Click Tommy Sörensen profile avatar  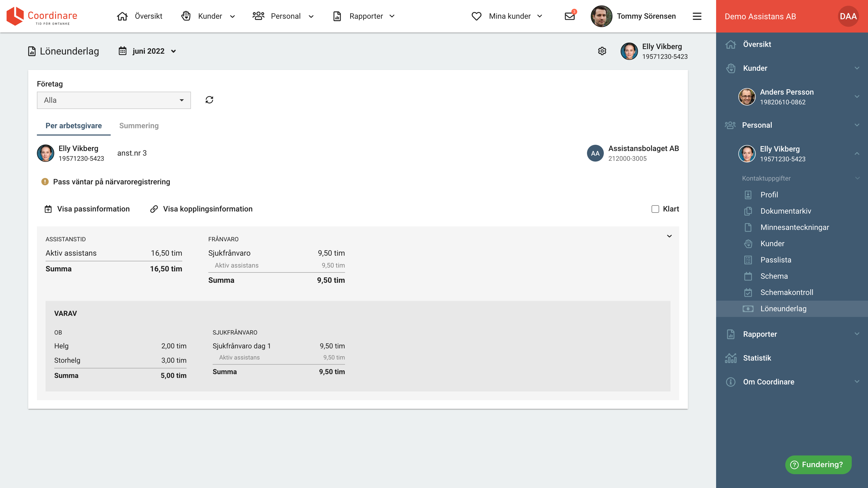[601, 16]
